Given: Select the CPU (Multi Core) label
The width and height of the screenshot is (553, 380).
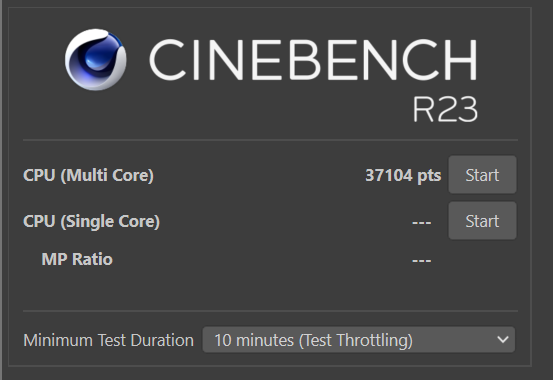Looking at the screenshot, I should coord(89,175).
